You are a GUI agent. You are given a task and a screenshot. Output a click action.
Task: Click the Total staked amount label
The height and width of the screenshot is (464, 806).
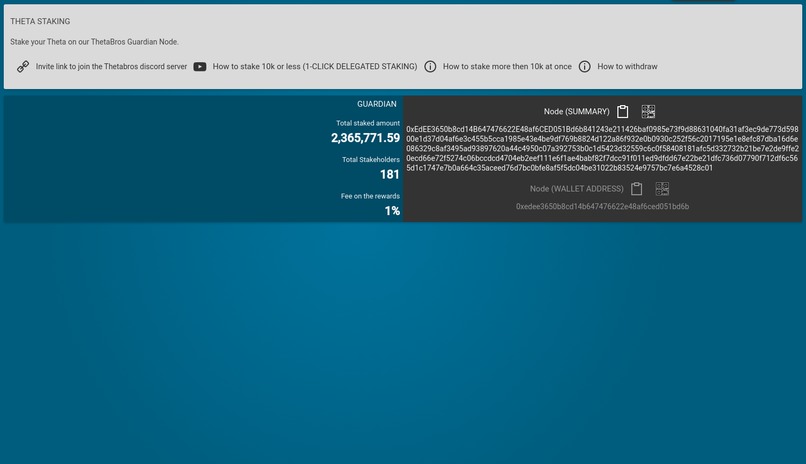(x=368, y=123)
